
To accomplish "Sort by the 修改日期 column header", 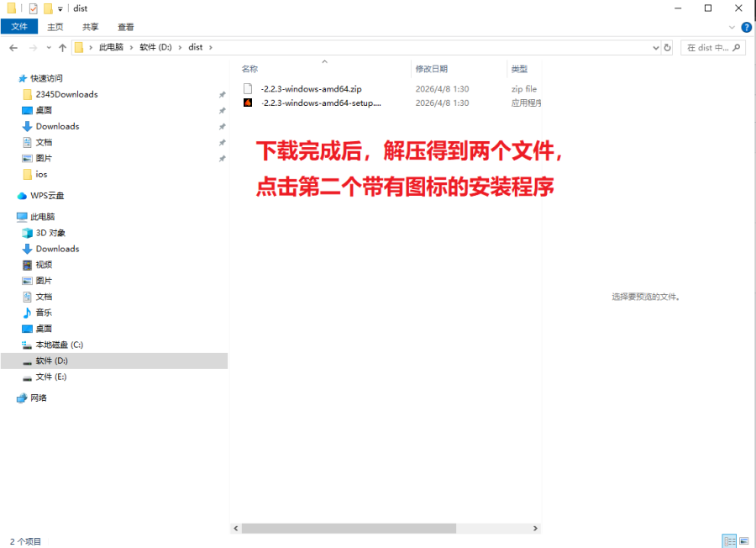I will [x=432, y=69].
